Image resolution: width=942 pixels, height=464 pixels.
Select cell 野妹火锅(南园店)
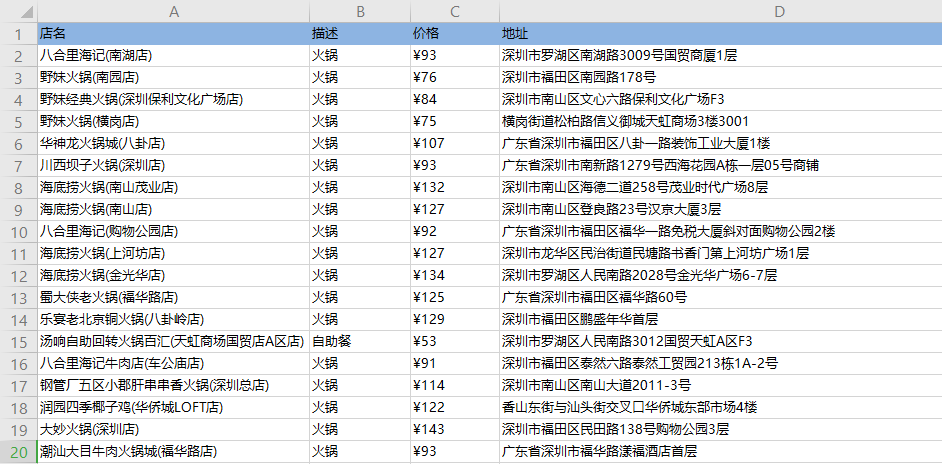(174, 78)
